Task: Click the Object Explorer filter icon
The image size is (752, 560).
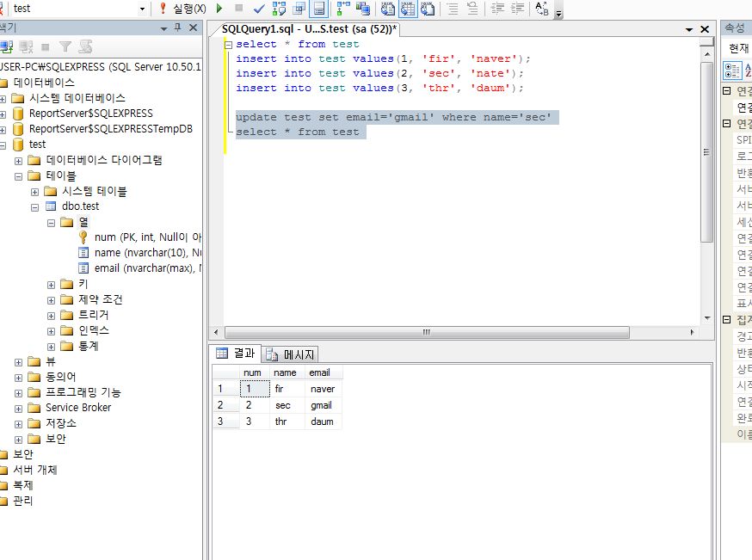Action: pyautogui.click(x=65, y=46)
